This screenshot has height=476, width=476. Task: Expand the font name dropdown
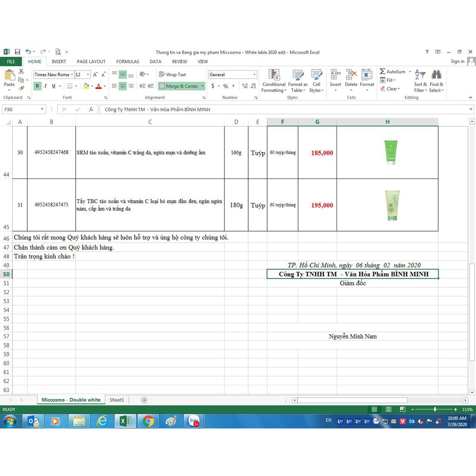pyautogui.click(x=72, y=75)
